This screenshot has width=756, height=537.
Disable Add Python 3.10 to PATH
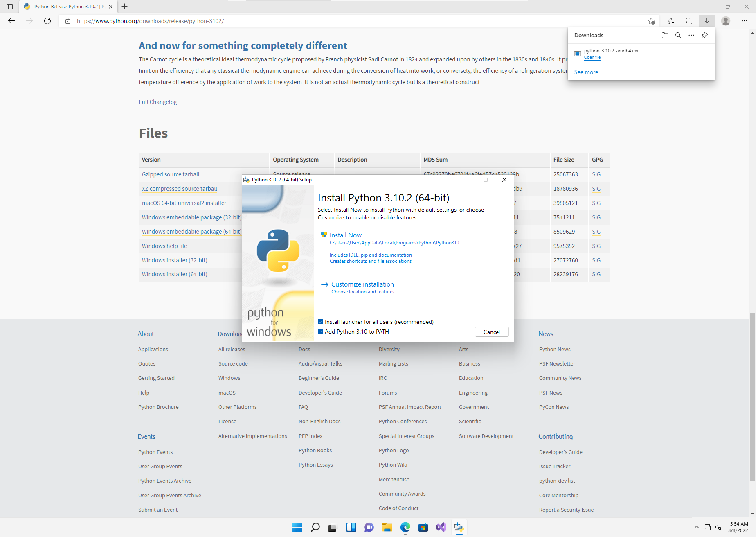321,332
